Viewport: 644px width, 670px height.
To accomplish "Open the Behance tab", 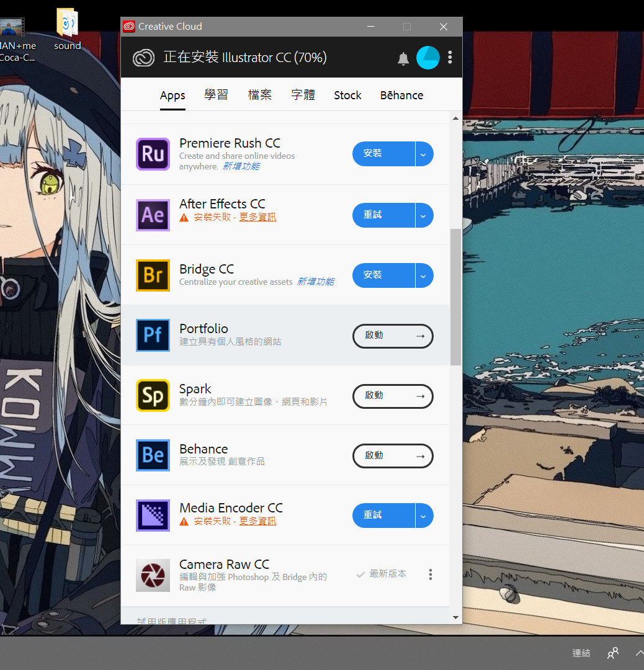I will click(x=401, y=95).
